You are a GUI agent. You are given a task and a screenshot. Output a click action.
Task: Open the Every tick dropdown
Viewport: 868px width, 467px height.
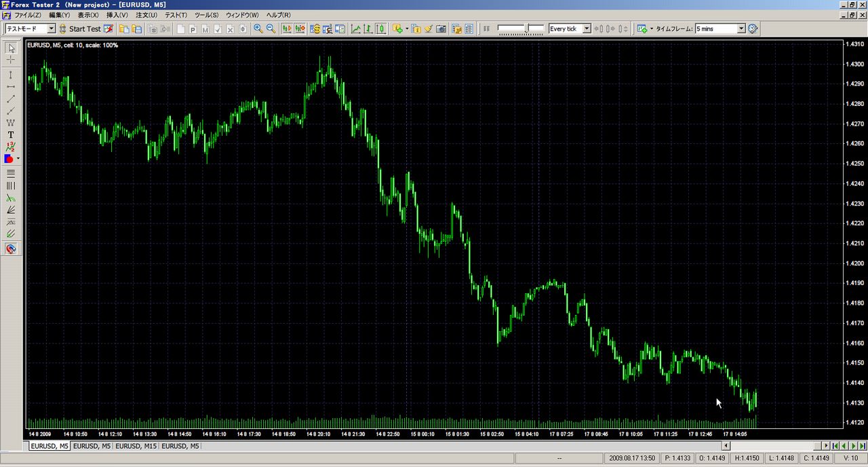coord(587,29)
